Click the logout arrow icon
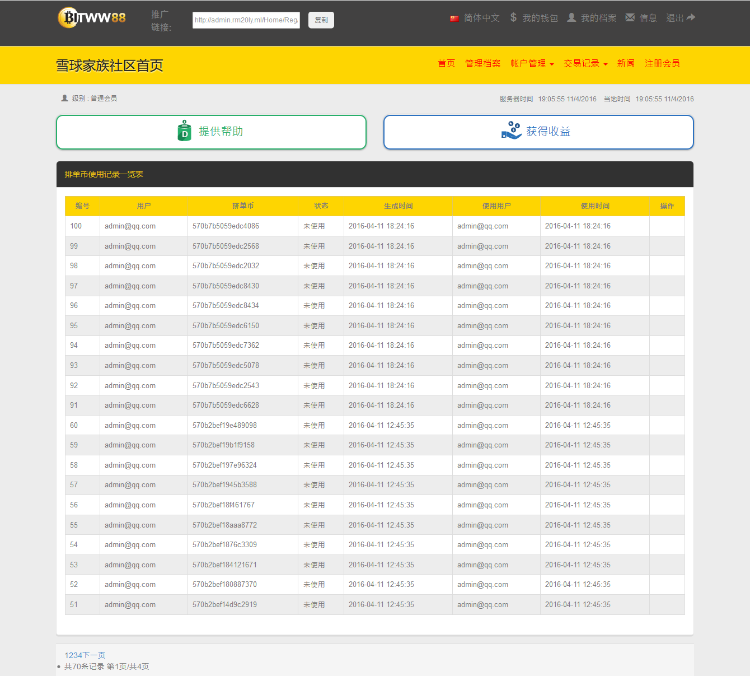Screen dimensions: 750x676 click(691, 18)
